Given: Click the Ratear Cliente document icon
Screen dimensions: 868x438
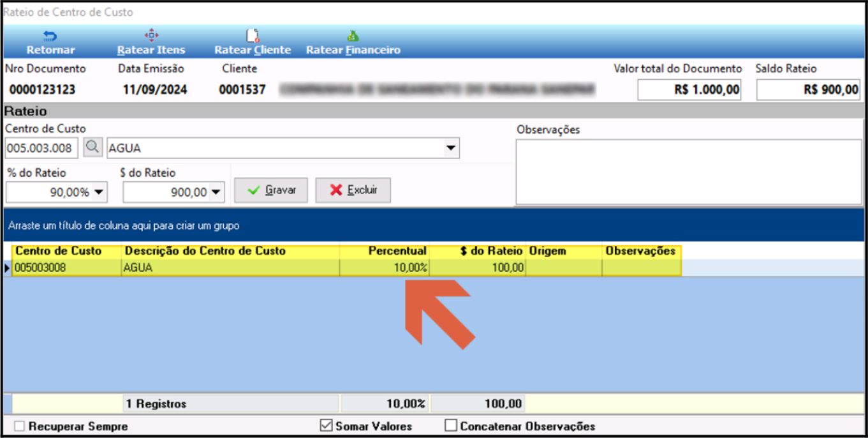Looking at the screenshot, I should pyautogui.click(x=253, y=35).
